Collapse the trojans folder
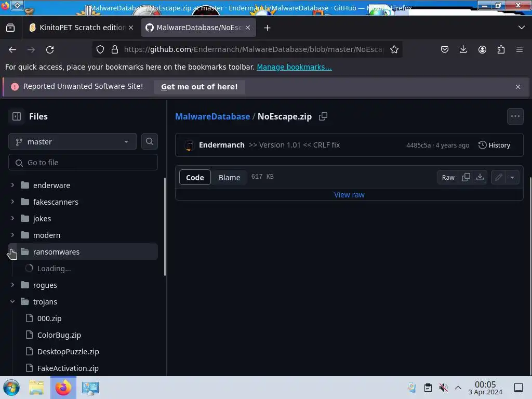The height and width of the screenshot is (399, 532). pos(12,302)
